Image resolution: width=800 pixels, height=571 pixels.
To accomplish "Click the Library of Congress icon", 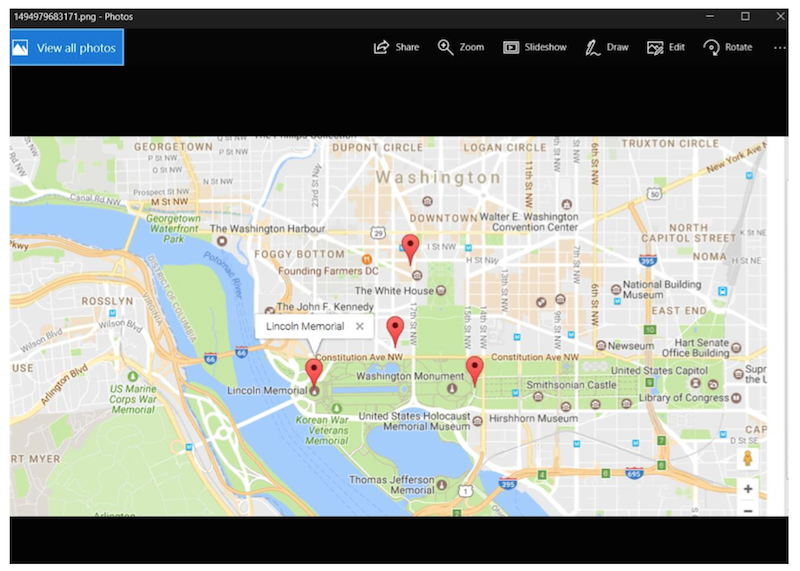I will [736, 398].
